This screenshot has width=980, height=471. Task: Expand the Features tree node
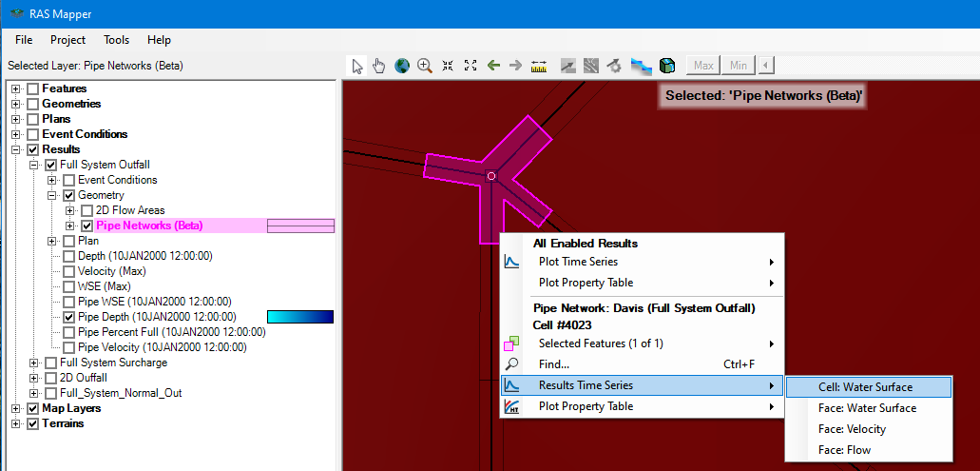click(x=16, y=88)
